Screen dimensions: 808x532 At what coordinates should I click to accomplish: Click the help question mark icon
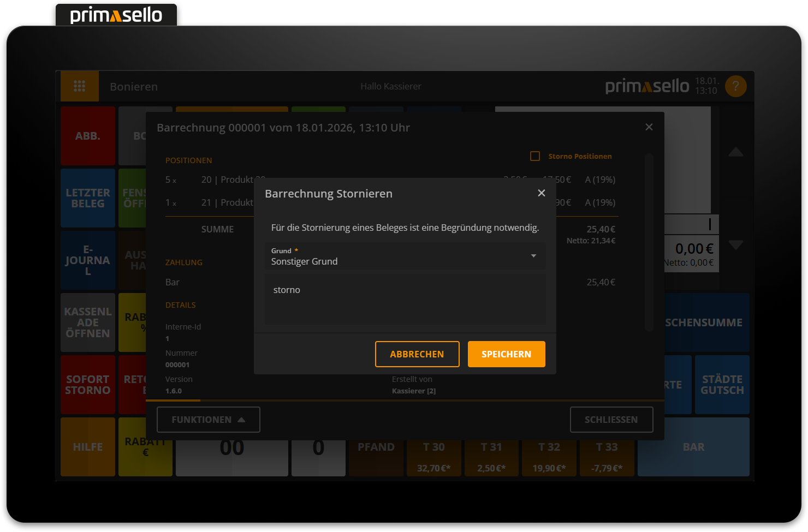(735, 86)
